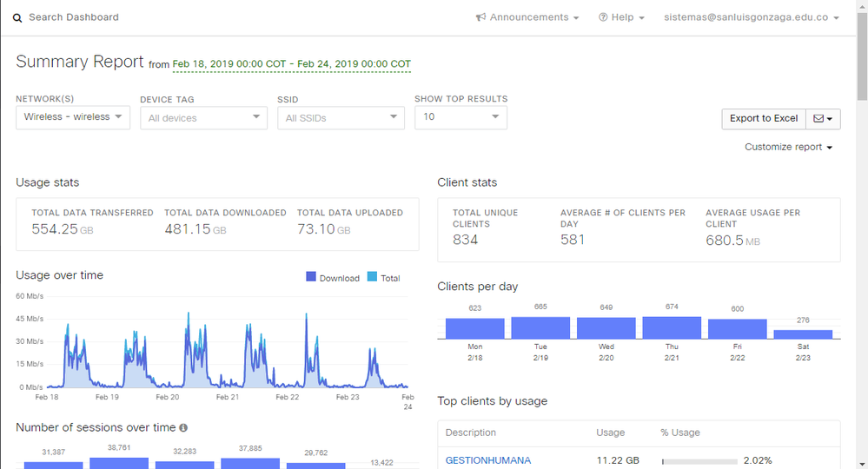The height and width of the screenshot is (469, 868).
Task: Toggle the Total legend series
Action: [x=383, y=278]
